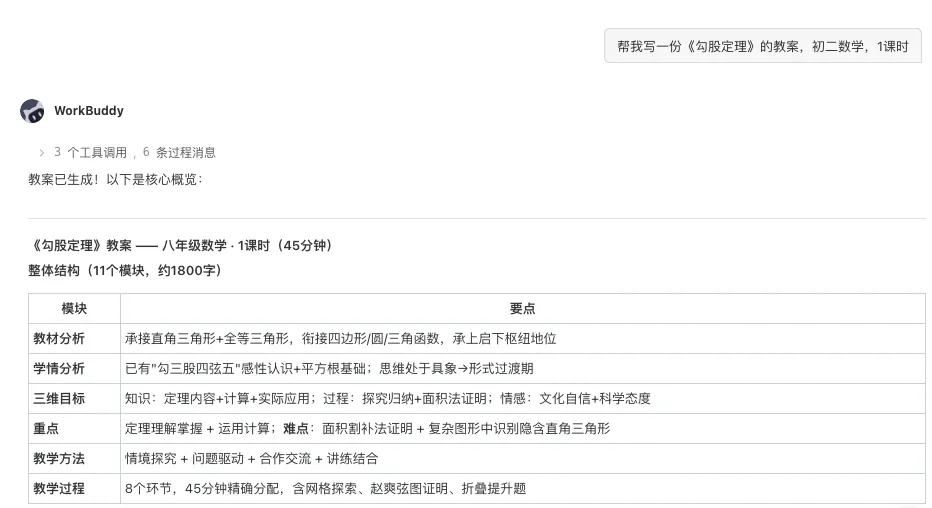Select the '教学过程' row label
The height and width of the screenshot is (508, 932).
(59, 488)
